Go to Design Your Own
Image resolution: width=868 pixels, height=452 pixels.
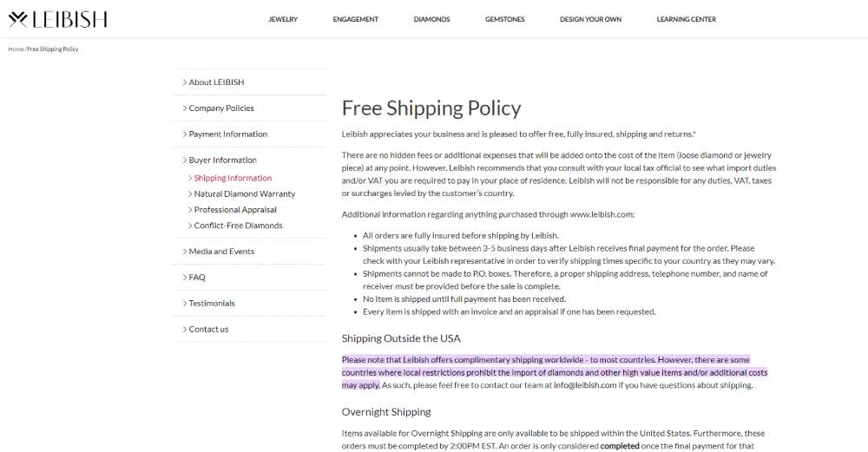click(590, 19)
